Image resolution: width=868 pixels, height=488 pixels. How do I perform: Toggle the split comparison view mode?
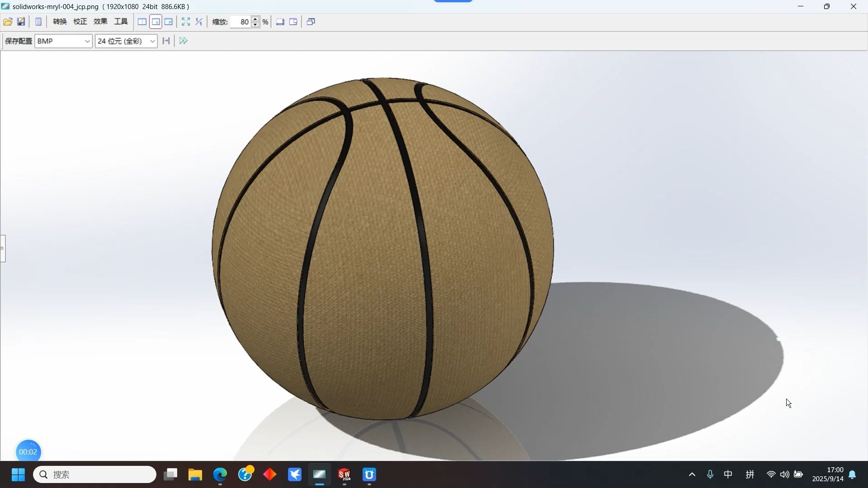(142, 22)
